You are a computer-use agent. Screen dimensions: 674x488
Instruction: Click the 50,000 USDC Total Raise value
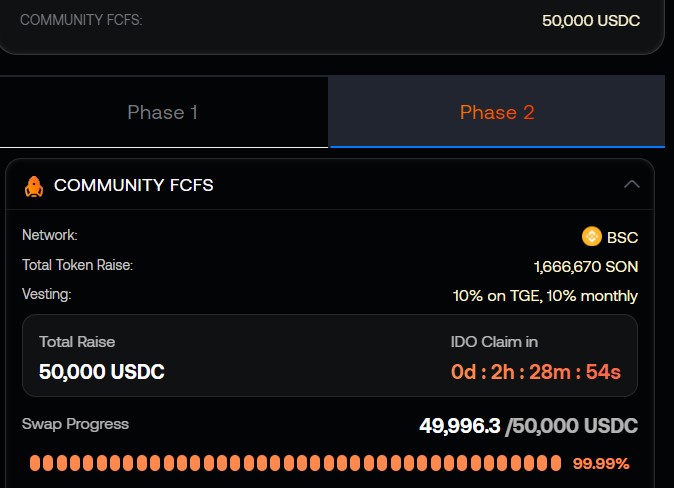102,372
